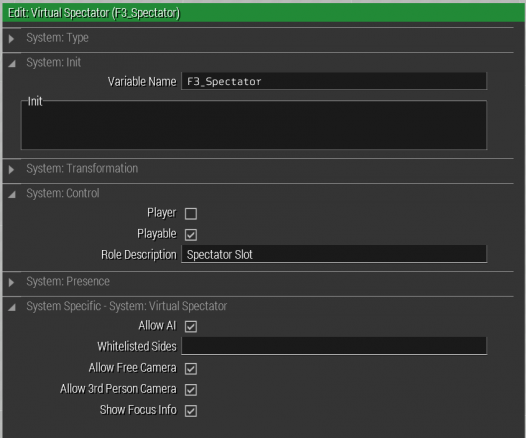The width and height of the screenshot is (526, 438).
Task: Toggle Allow 3rd Person Camera checkbox
Action: click(191, 389)
